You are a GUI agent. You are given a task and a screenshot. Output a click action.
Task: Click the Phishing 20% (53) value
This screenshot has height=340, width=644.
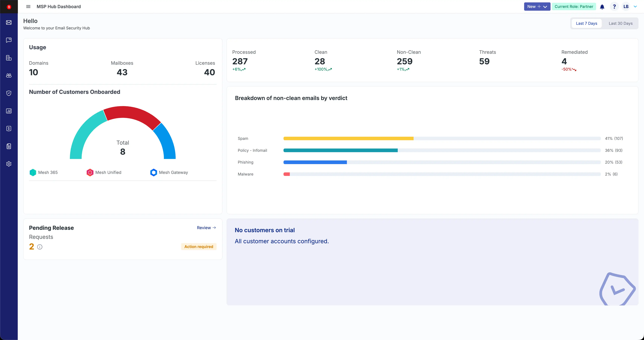(614, 162)
